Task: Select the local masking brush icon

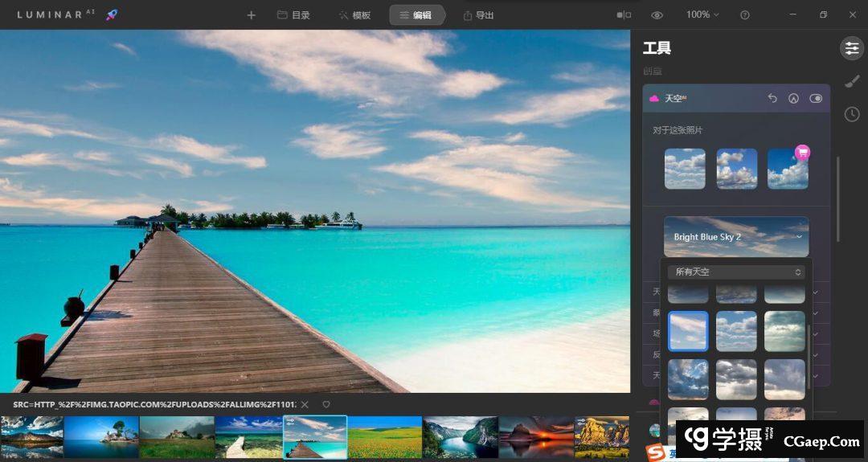Action: click(x=851, y=81)
